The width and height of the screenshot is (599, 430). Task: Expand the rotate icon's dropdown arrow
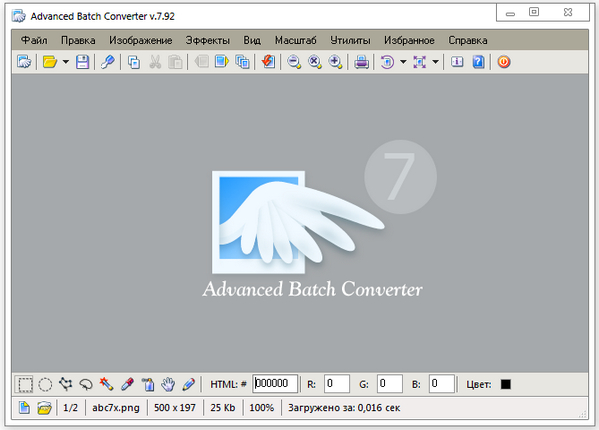point(403,61)
